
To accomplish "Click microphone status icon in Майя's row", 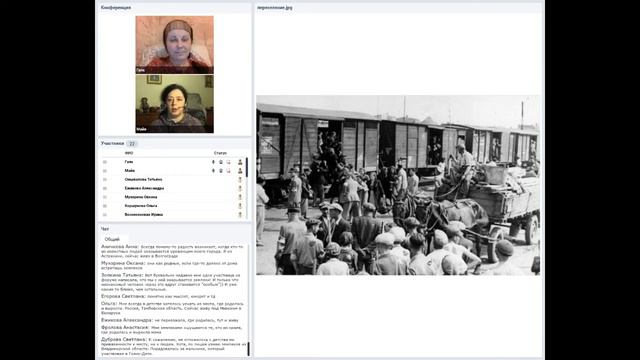I will [213, 171].
